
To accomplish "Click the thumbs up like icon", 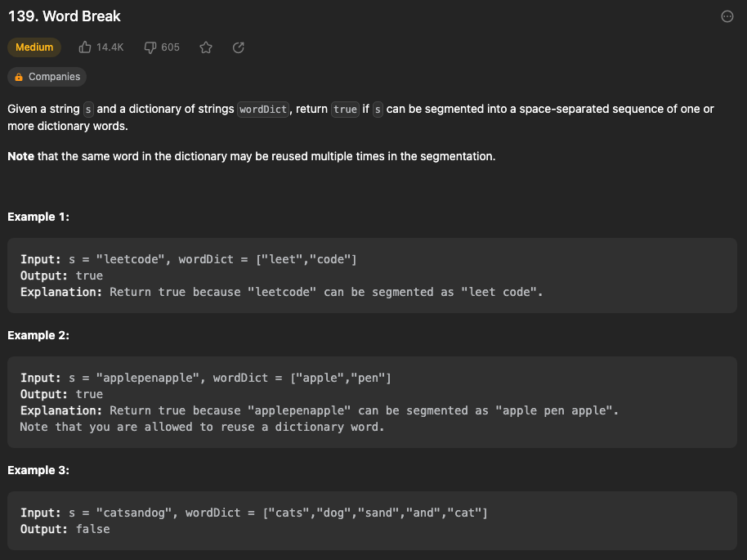I will [x=85, y=47].
